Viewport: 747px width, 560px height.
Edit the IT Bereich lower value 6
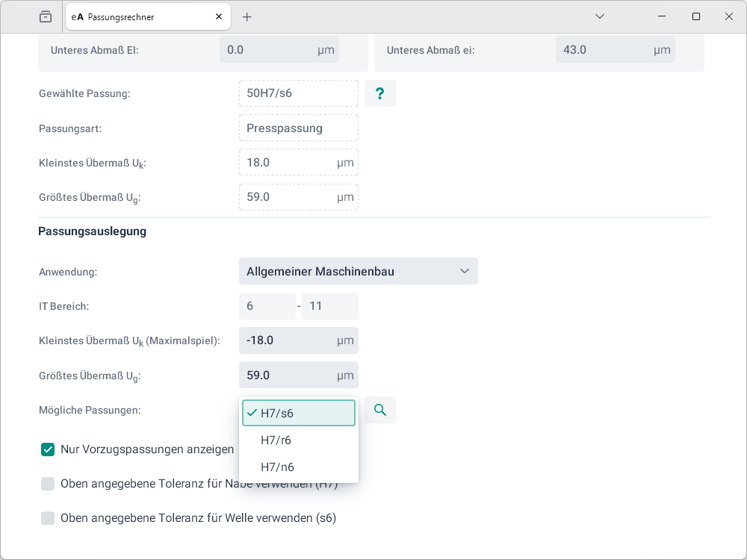267,306
